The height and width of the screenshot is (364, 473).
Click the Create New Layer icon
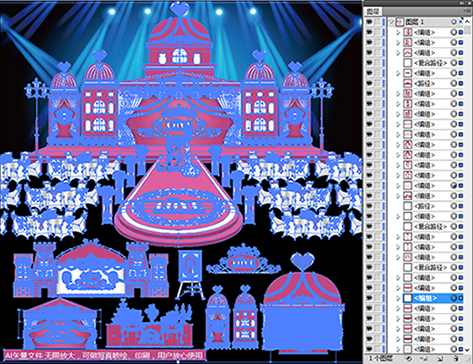(x=440, y=359)
